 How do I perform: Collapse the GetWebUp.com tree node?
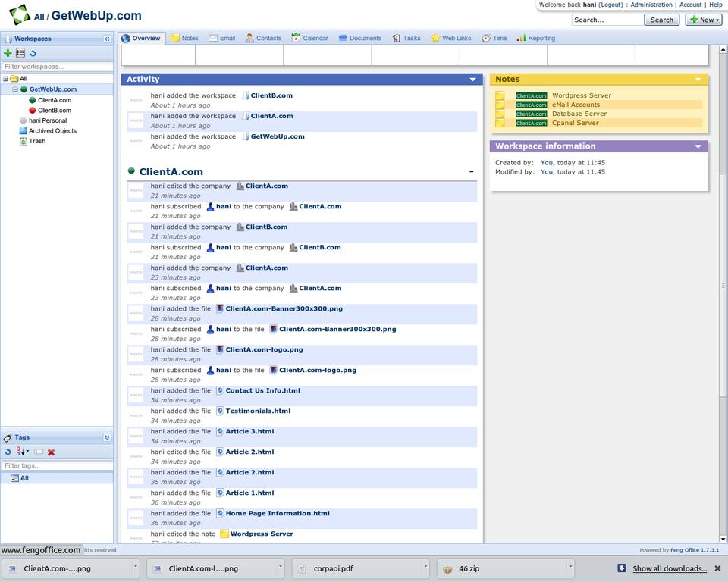[15, 89]
